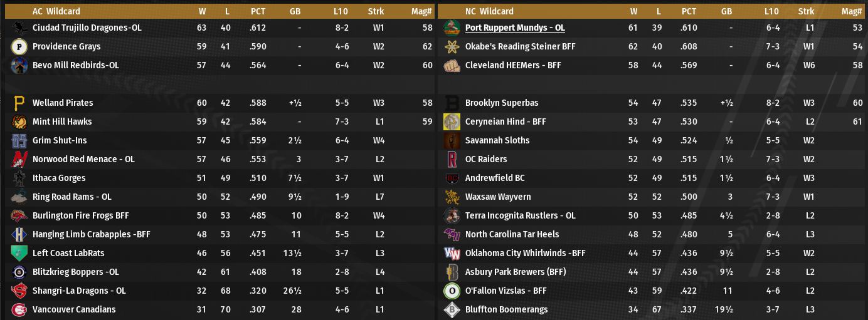868x320 pixels.
Task: Sort NC Wildcard by L10 column
Action: click(x=771, y=11)
